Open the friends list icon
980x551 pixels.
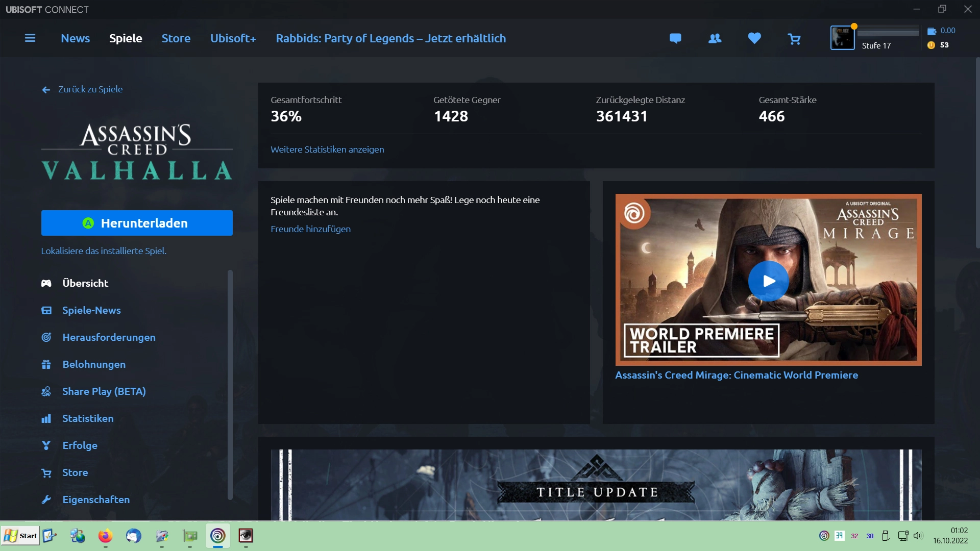click(x=715, y=38)
